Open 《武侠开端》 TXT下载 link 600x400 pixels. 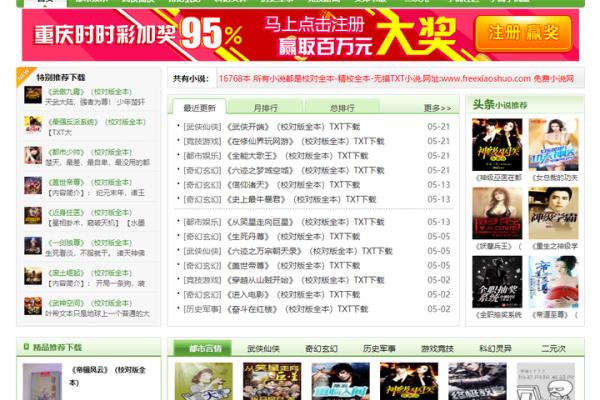click(x=293, y=127)
